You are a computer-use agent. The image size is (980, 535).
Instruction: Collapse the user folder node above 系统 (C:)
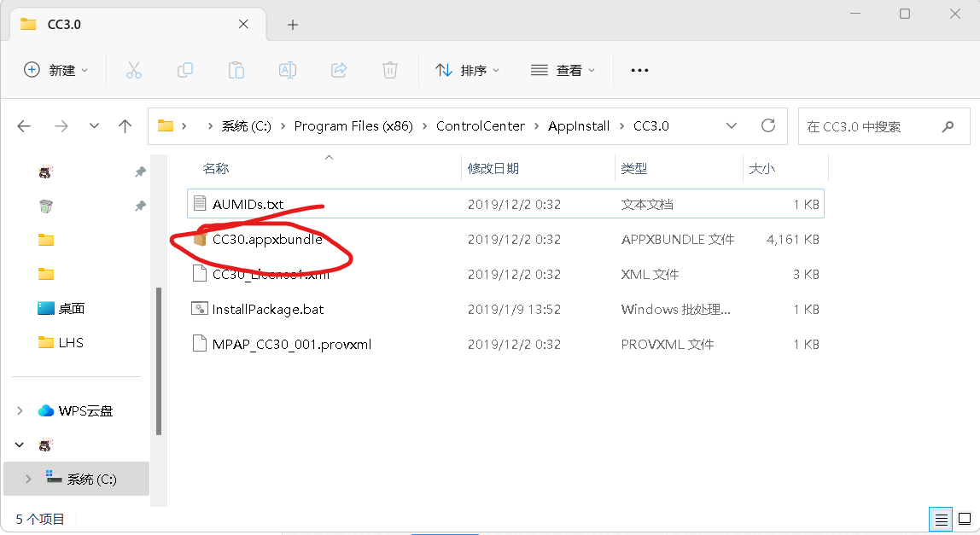click(20, 445)
